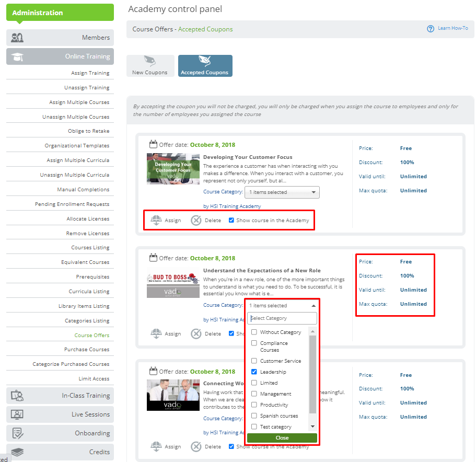Toggle Show course in the Academy for Connecting course
This screenshot has width=476, height=462.
coord(231,446)
